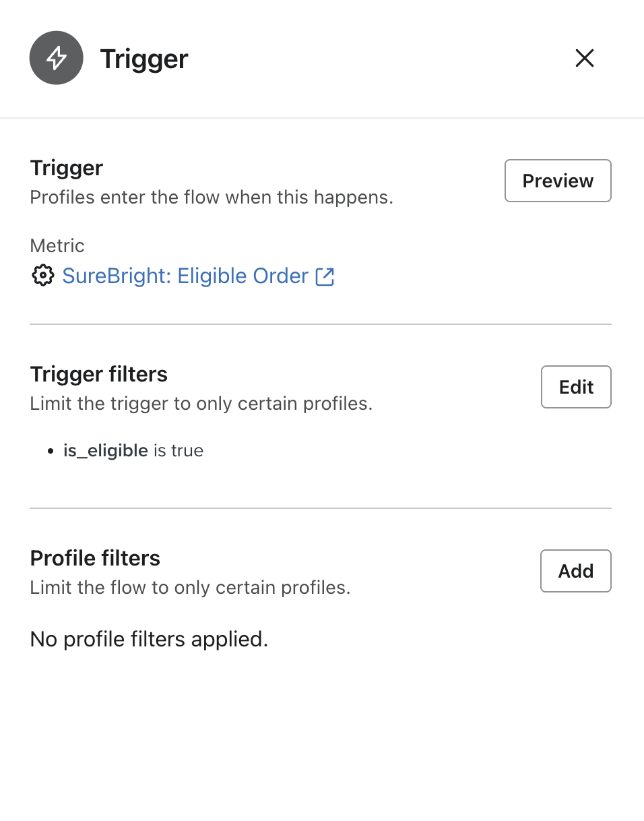Select the circular flash icon in the header
This screenshot has width=644, height=821.
56,58
